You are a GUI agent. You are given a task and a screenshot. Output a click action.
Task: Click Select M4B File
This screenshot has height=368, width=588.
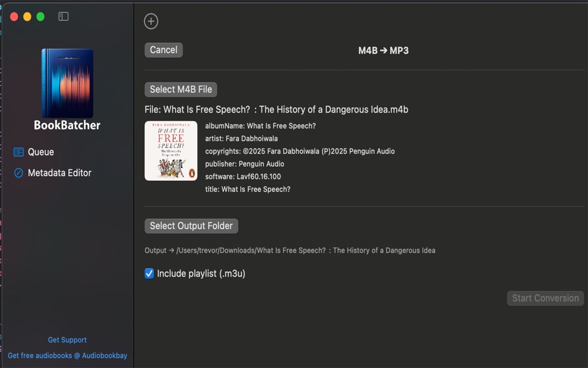coord(179,89)
